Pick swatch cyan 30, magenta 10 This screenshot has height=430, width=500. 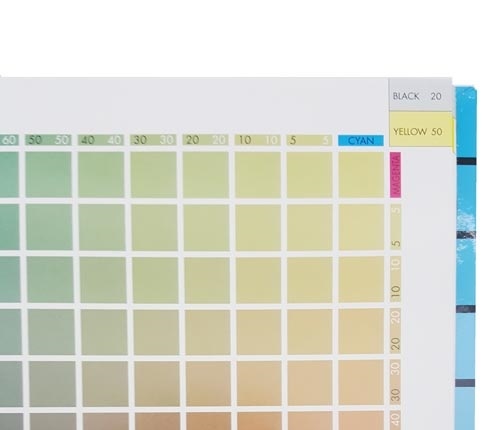155,279
